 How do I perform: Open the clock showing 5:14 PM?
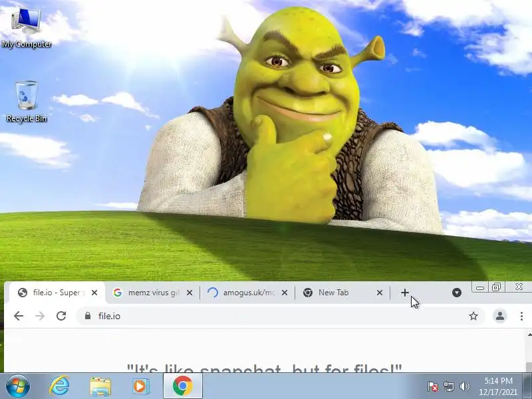point(498,386)
